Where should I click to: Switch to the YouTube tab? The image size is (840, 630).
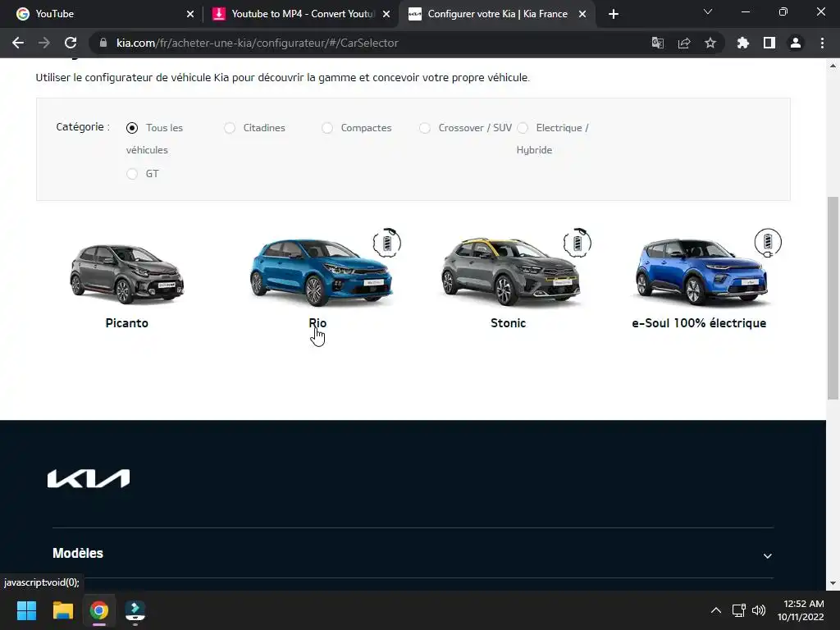[102, 14]
